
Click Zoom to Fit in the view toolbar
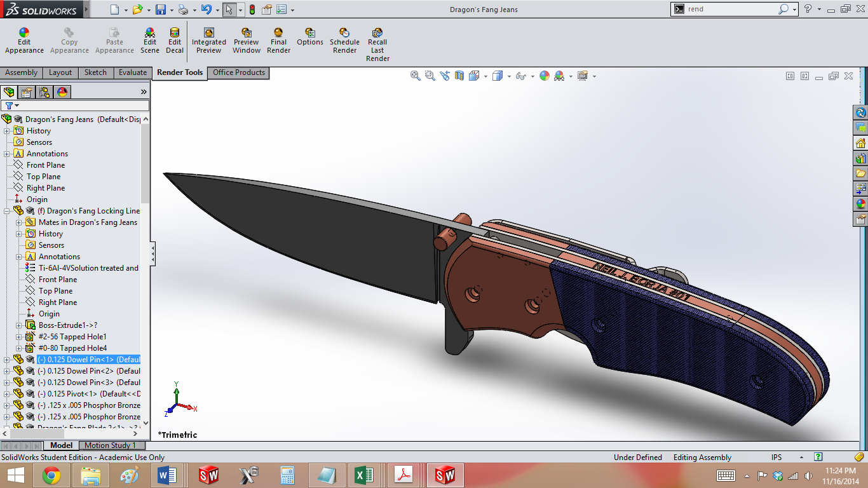point(416,76)
